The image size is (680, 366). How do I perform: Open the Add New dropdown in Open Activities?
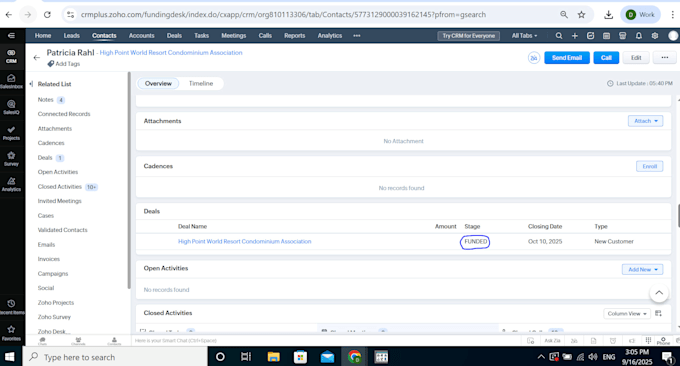point(642,269)
